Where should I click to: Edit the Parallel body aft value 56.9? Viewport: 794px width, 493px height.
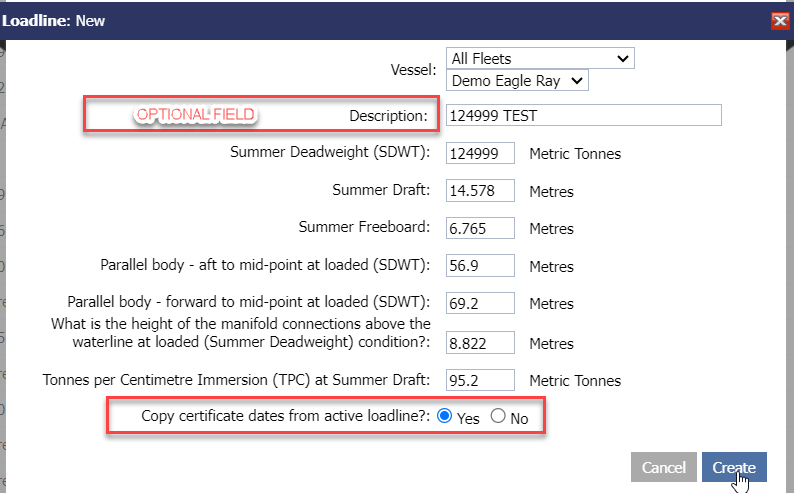click(x=480, y=266)
